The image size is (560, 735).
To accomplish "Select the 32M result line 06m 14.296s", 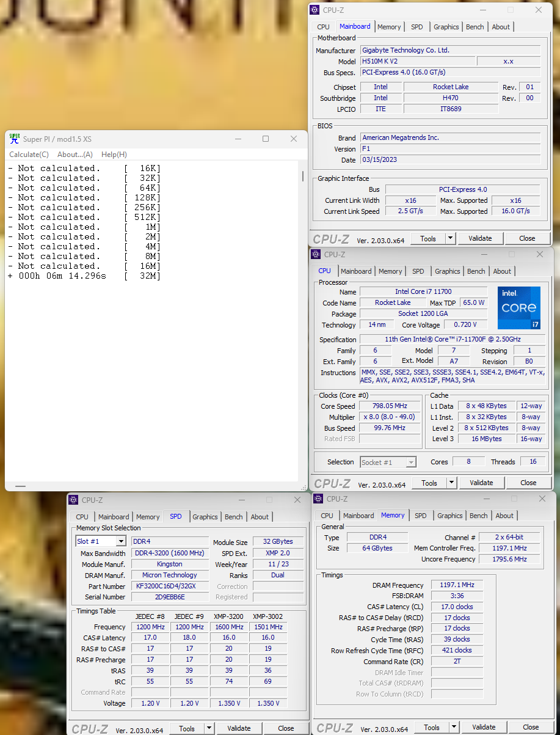I will click(84, 276).
